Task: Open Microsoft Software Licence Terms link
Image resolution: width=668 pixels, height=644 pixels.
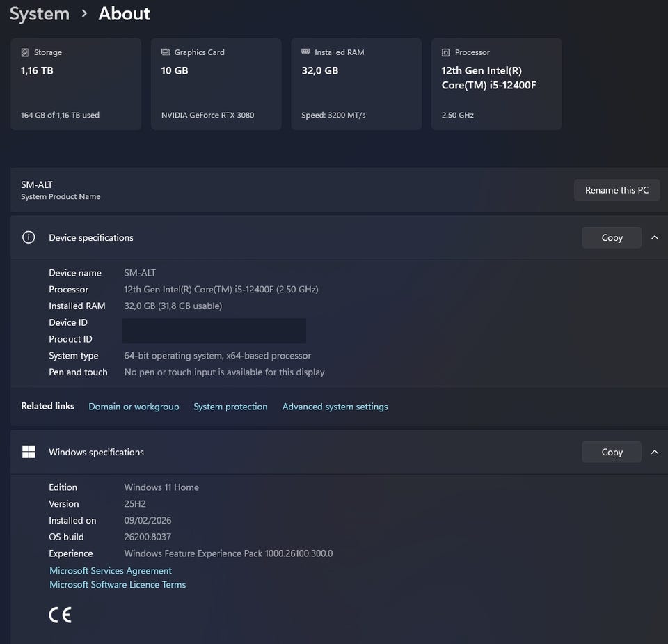Action: [x=118, y=585]
